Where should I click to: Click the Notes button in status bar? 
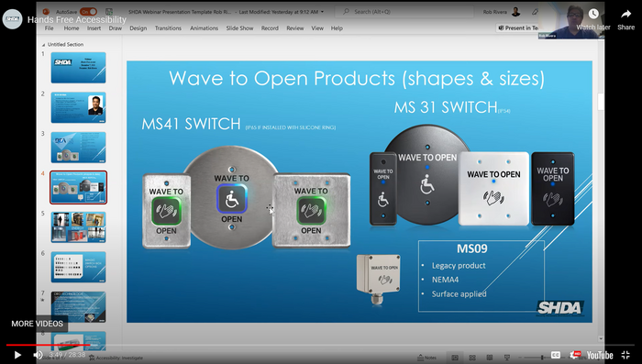(426, 358)
